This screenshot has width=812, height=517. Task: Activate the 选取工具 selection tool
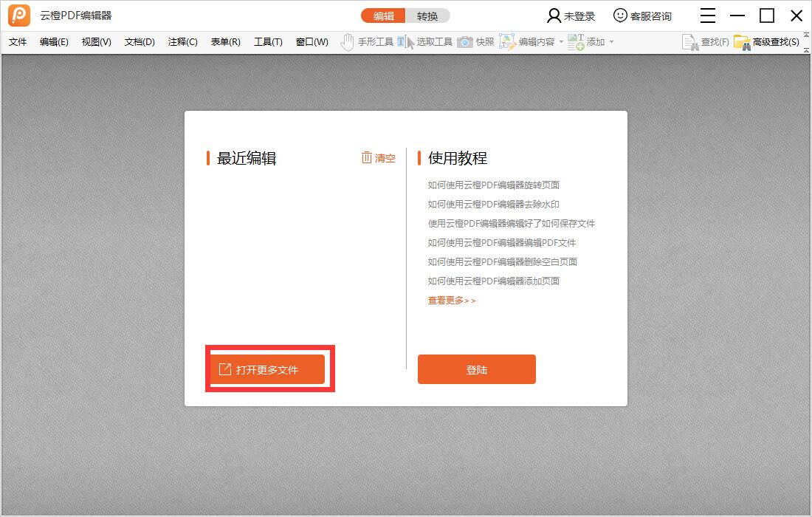coord(424,42)
